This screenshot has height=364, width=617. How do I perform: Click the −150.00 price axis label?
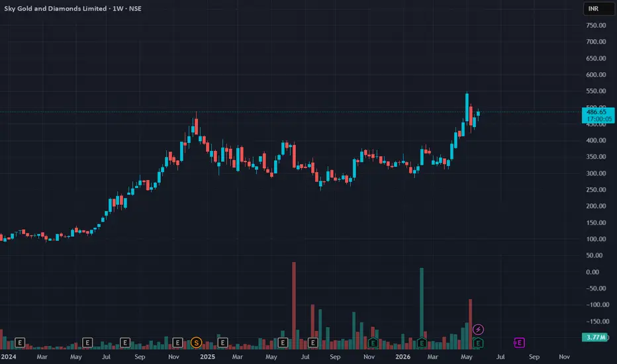click(597, 322)
